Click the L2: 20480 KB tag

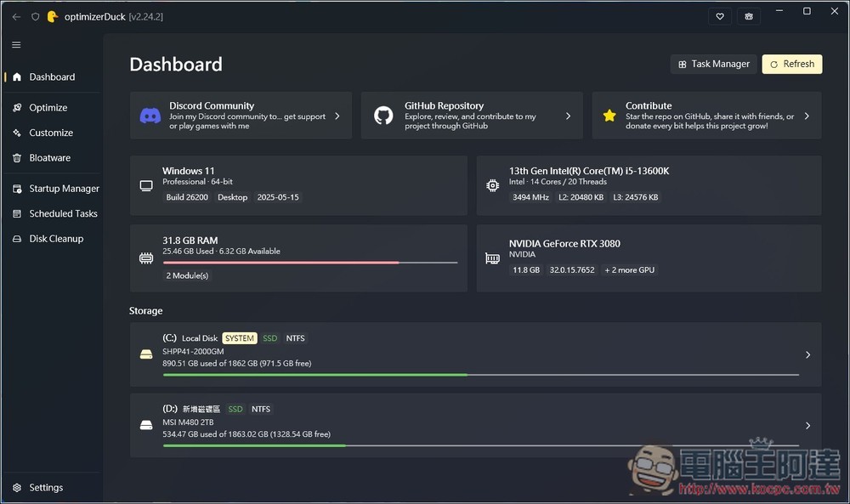coord(581,197)
